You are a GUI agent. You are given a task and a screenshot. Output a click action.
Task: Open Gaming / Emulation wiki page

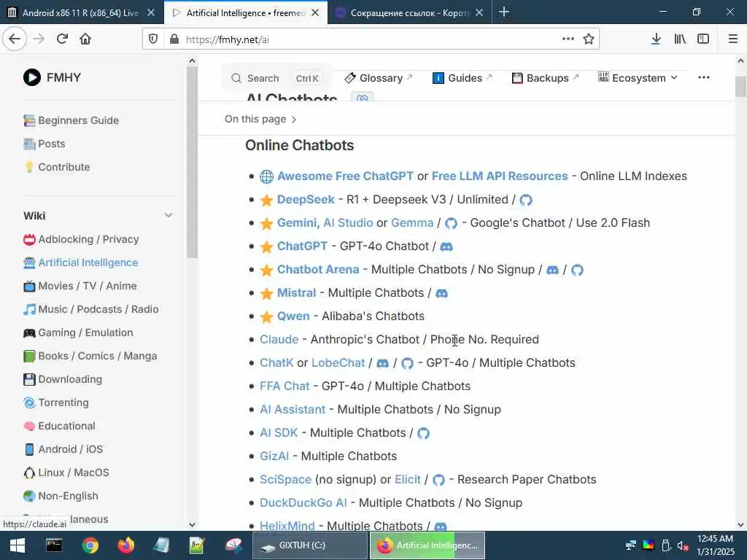(78, 332)
